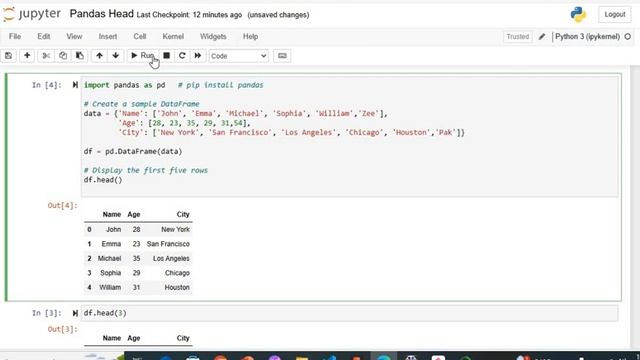Interrupt the kernel with stop icon
Image resolution: width=640 pixels, height=360 pixels.
point(167,56)
